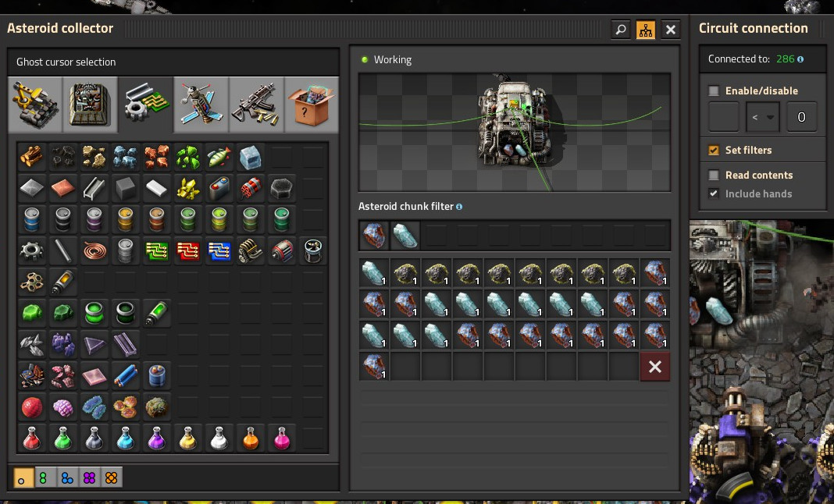Select the raw fish item
Viewport: 834px width, 504px height.
[219, 157]
